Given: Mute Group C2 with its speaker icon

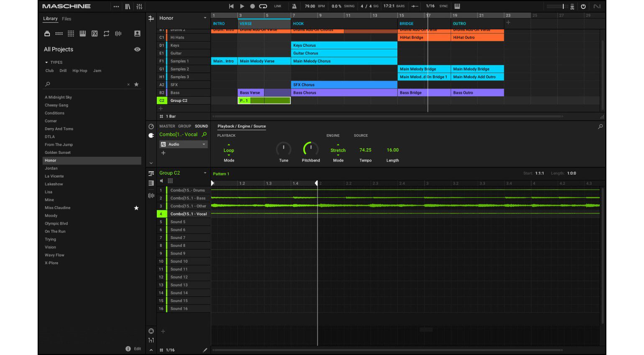Looking at the screenshot, I should tap(161, 180).
